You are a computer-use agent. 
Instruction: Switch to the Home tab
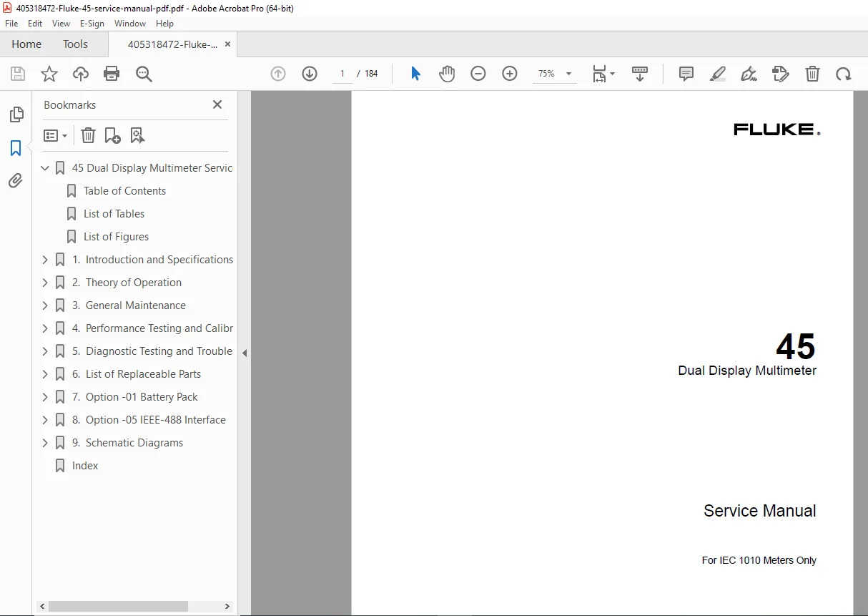click(26, 44)
